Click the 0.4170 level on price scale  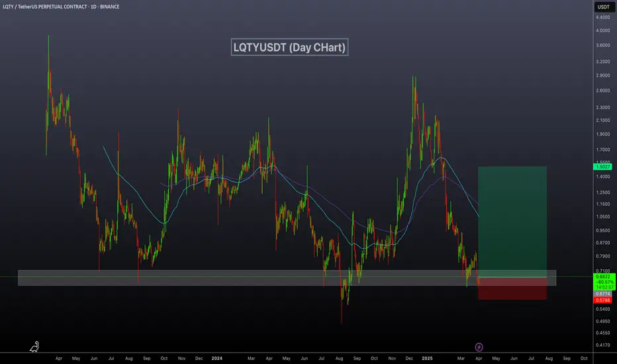click(603, 345)
